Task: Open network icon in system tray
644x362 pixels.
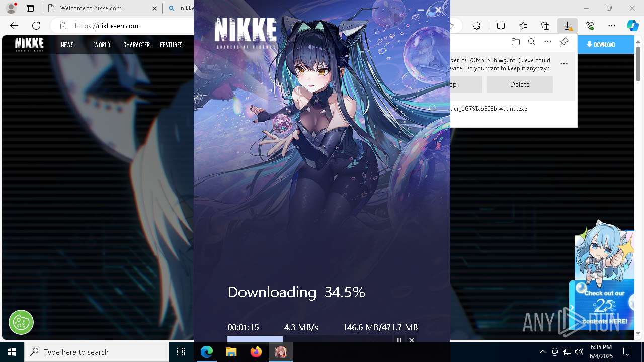Action: point(567,352)
